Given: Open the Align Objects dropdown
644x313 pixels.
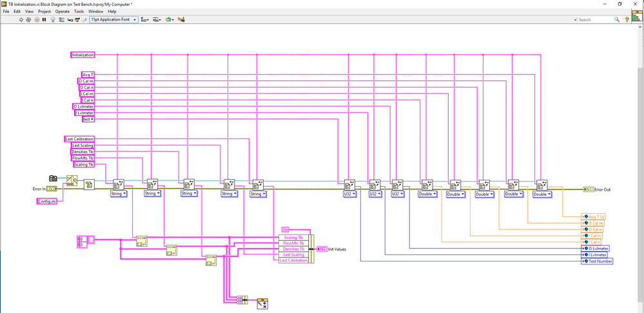Looking at the screenshot, I should coord(144,19).
